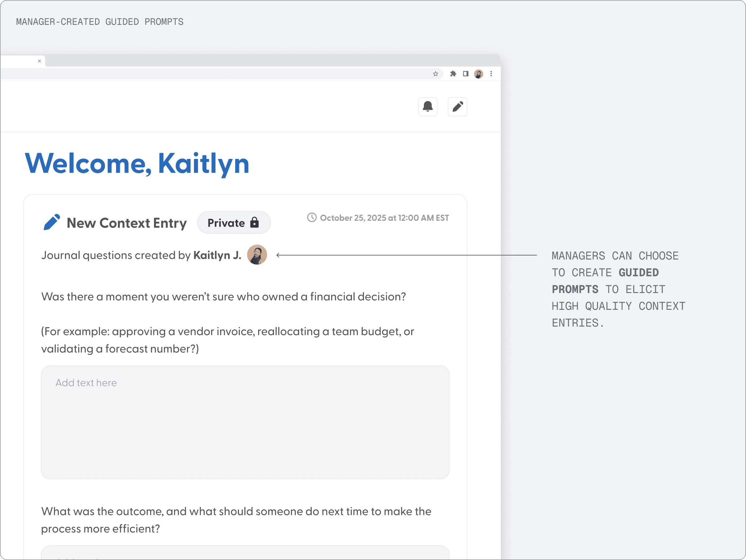Click the lock icon in Private badge
This screenshot has height=560, width=746.
[255, 222]
